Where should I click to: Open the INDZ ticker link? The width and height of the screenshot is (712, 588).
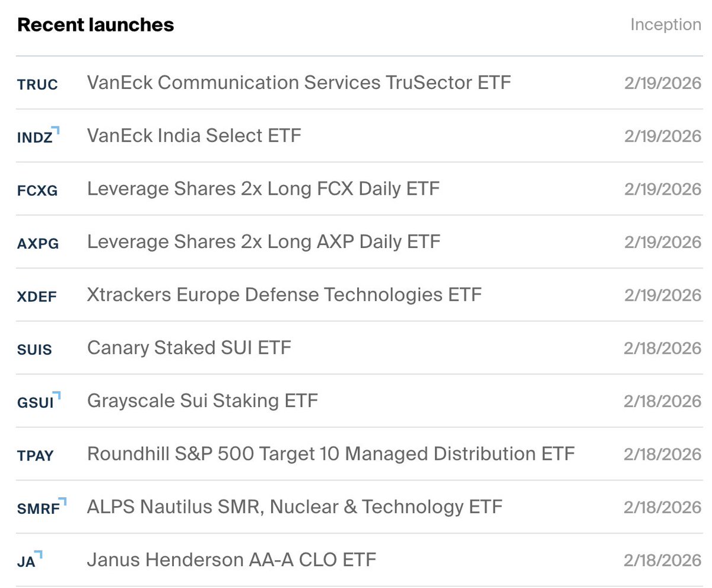(x=35, y=138)
